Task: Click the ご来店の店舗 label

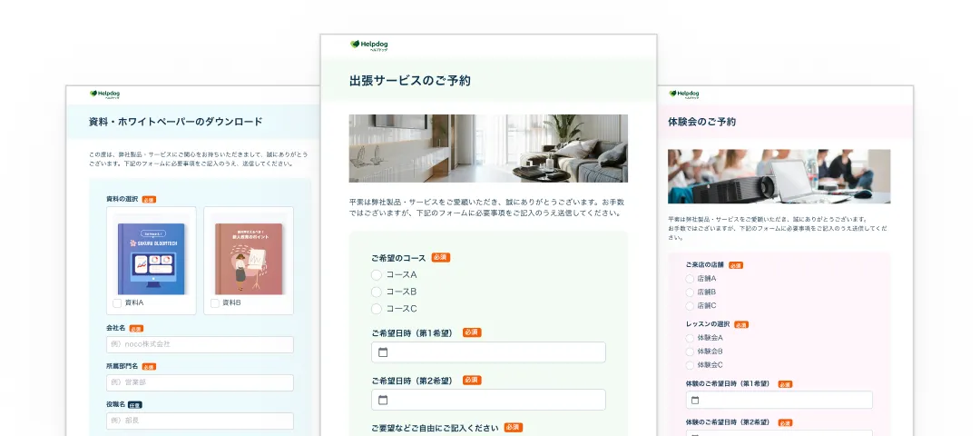Action: coord(705,264)
